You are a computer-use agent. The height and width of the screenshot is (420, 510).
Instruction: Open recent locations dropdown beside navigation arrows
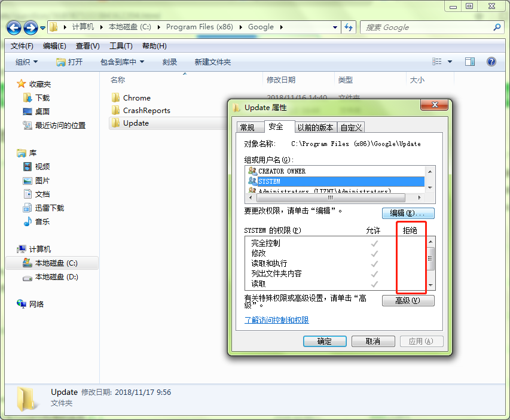[x=42, y=28]
